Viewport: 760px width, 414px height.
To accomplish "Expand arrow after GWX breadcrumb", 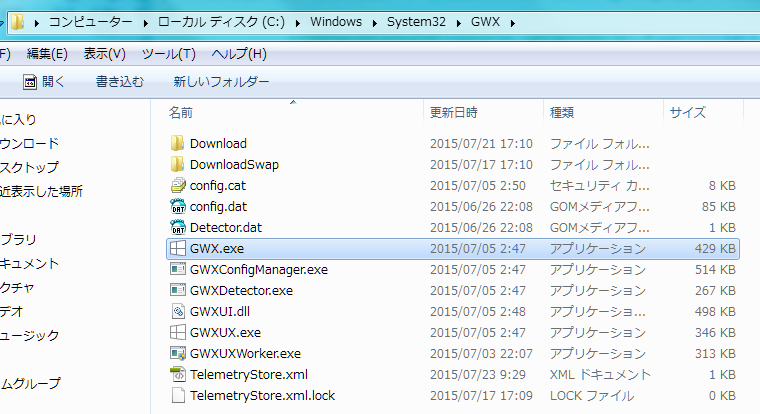I will click(512, 23).
